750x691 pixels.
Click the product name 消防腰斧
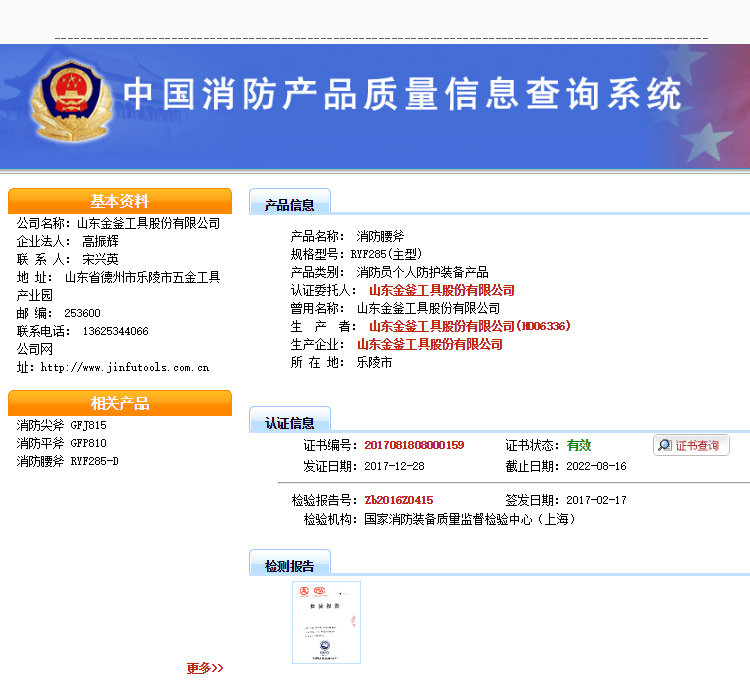click(380, 236)
